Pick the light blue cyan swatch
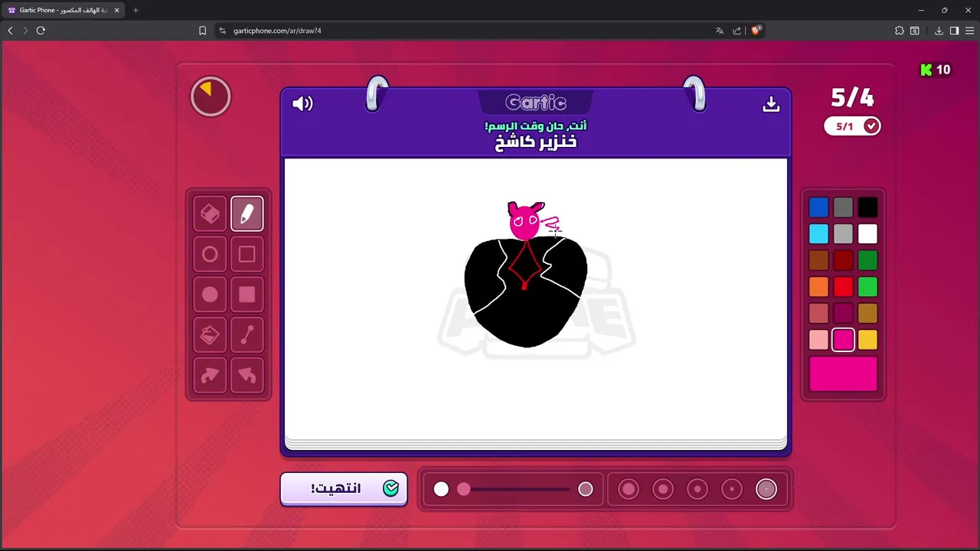Screen dimensions: 980x551 click(818, 234)
